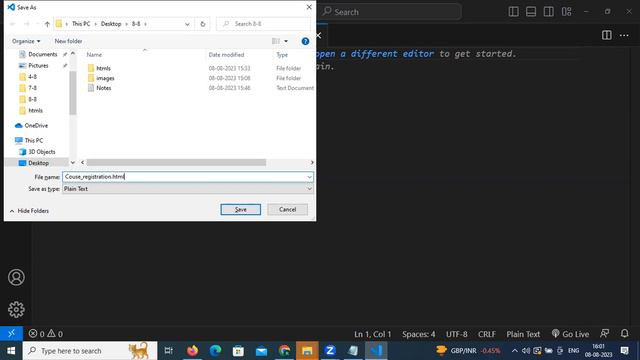Toggle VS Code primary side bar layout icon
Screen dimensions: 640x360
click(513, 11)
